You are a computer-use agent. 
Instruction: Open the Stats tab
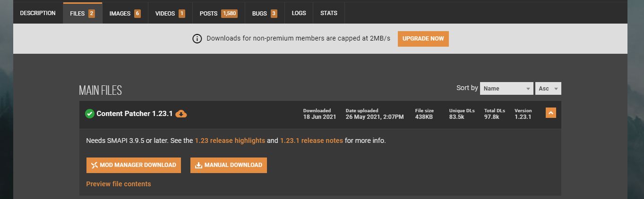pos(329,13)
